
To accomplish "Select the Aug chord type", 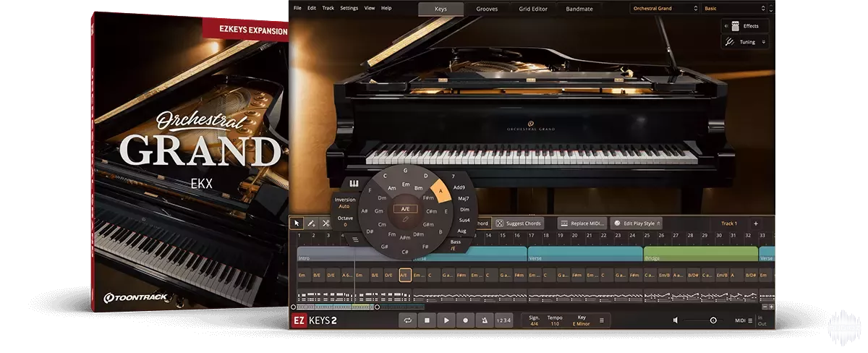I will [461, 230].
